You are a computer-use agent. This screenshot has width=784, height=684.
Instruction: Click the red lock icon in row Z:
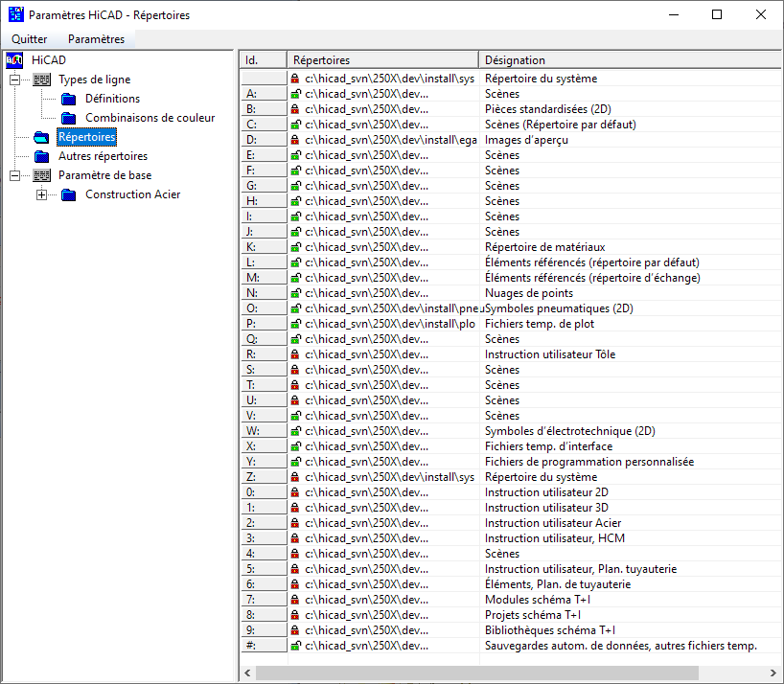(x=295, y=477)
